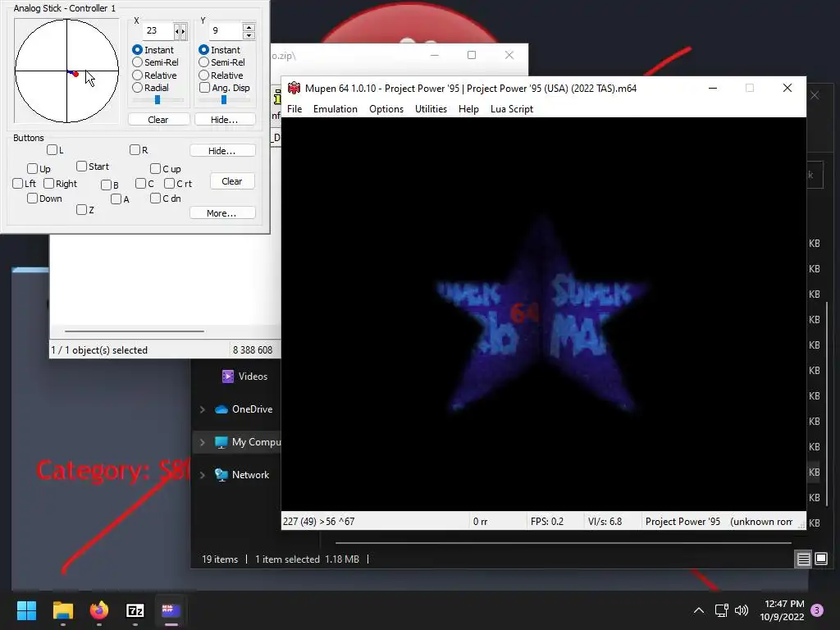The image size is (840, 630).
Task: Open the Emulation menu
Action: point(336,109)
